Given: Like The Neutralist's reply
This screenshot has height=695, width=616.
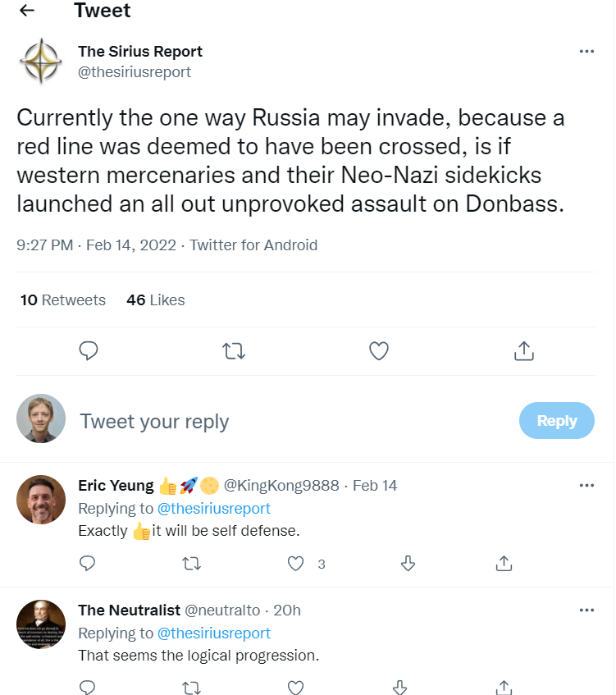Looking at the screenshot, I should 296,687.
